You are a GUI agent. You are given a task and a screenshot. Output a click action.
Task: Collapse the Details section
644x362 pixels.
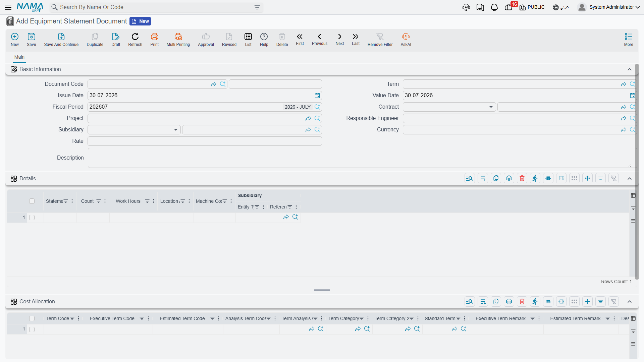630,179
